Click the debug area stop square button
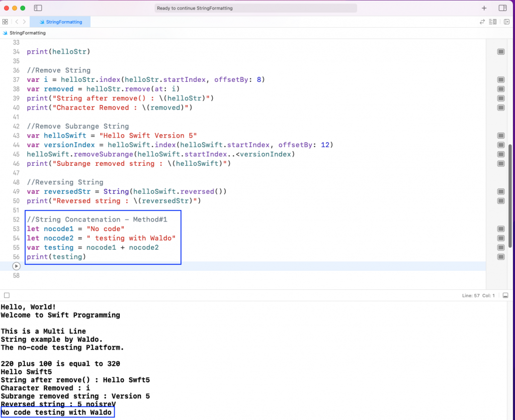 coord(7,295)
